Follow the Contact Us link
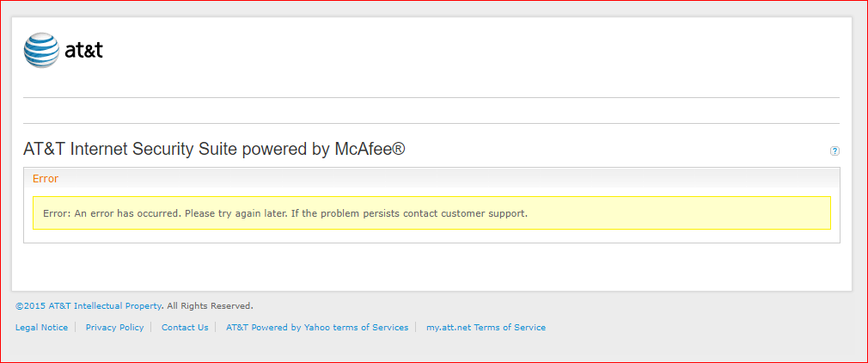The height and width of the screenshot is (363, 868). coord(185,327)
